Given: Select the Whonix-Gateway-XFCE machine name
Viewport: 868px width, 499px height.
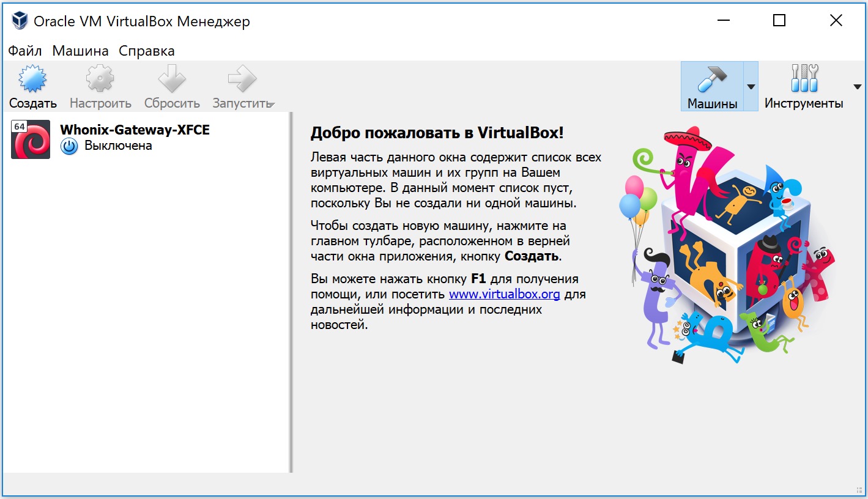Looking at the screenshot, I should [x=135, y=130].
